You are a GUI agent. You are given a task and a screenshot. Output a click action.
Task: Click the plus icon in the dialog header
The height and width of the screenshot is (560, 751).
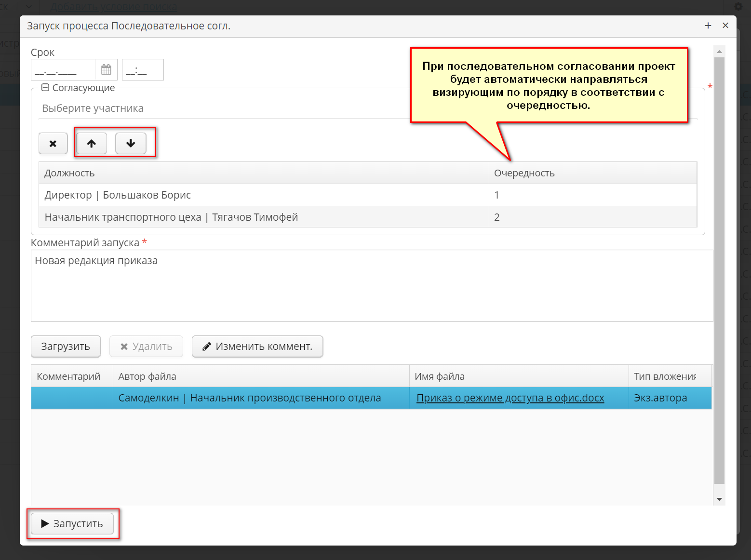tap(708, 26)
